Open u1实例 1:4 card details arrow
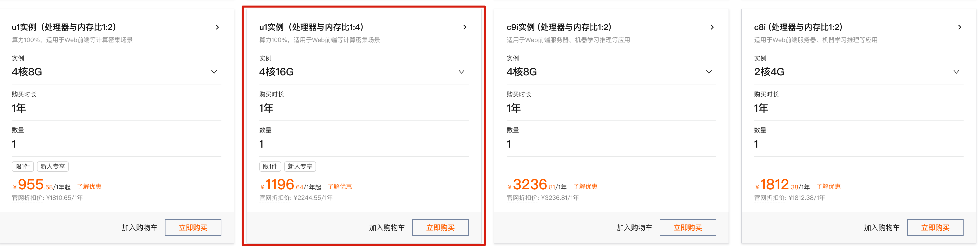 click(465, 27)
